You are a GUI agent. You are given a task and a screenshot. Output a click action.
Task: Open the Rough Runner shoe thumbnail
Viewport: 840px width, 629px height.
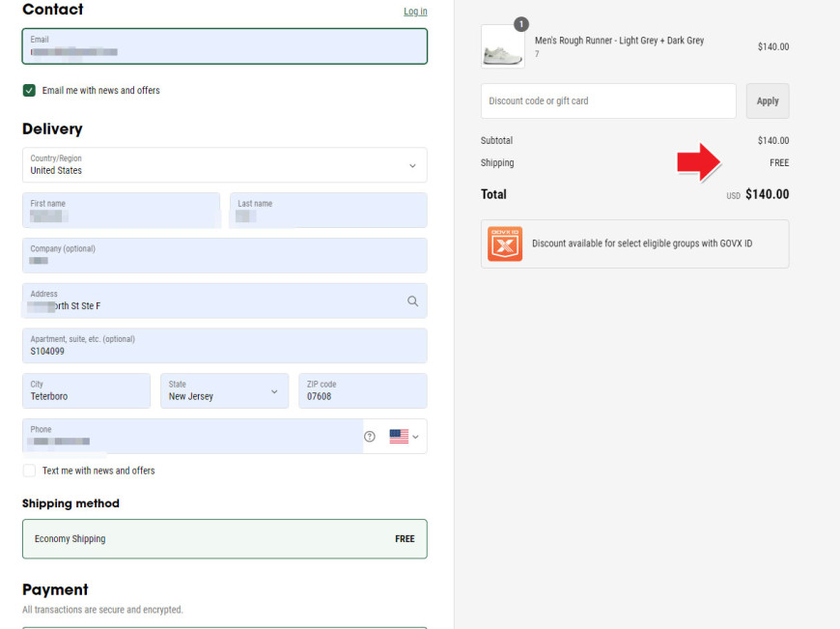pos(502,46)
